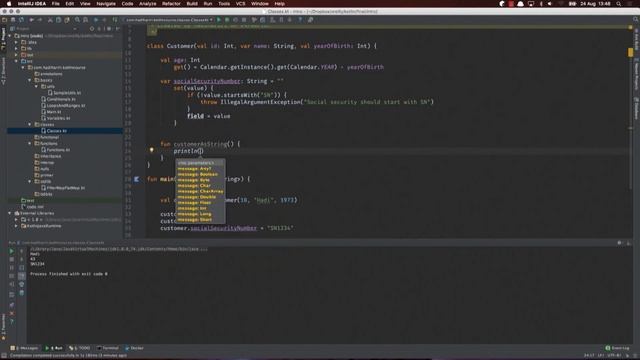
Task: Collapse the External Libraries node arrow
Action: pos(10,213)
